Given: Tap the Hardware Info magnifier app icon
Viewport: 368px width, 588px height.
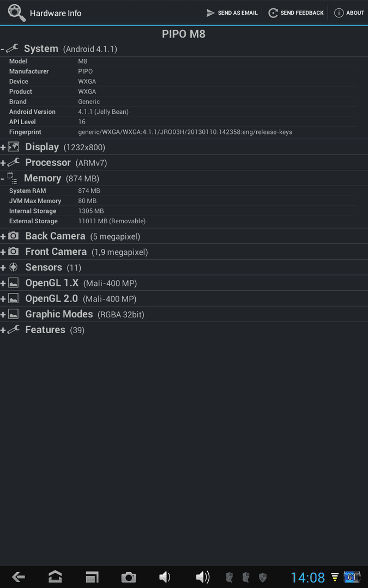Looking at the screenshot, I should (16, 13).
